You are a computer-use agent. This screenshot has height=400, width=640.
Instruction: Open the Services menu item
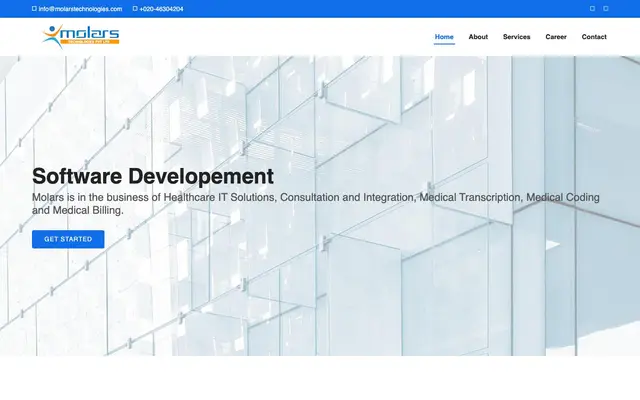516,37
